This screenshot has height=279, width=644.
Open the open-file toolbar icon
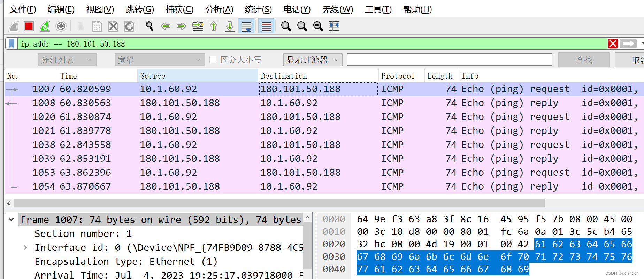click(x=80, y=26)
